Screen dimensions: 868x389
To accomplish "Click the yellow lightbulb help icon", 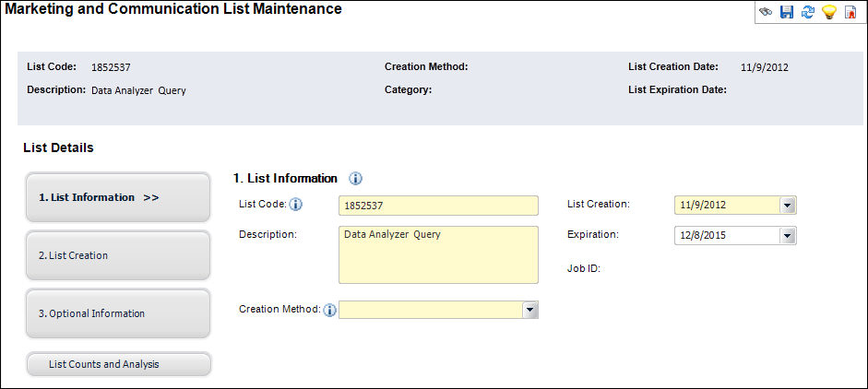I will (x=828, y=13).
